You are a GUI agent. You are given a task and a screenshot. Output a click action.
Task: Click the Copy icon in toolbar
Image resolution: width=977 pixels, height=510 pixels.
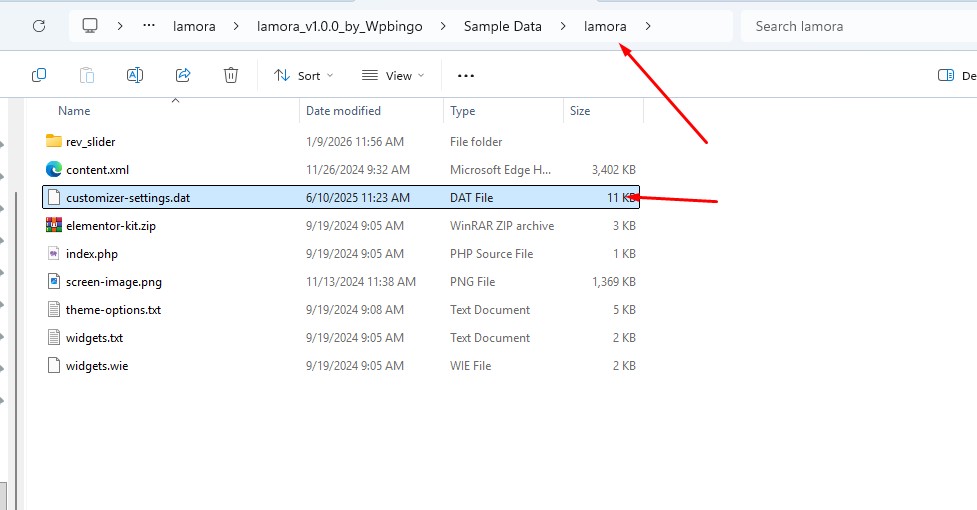tap(39, 75)
